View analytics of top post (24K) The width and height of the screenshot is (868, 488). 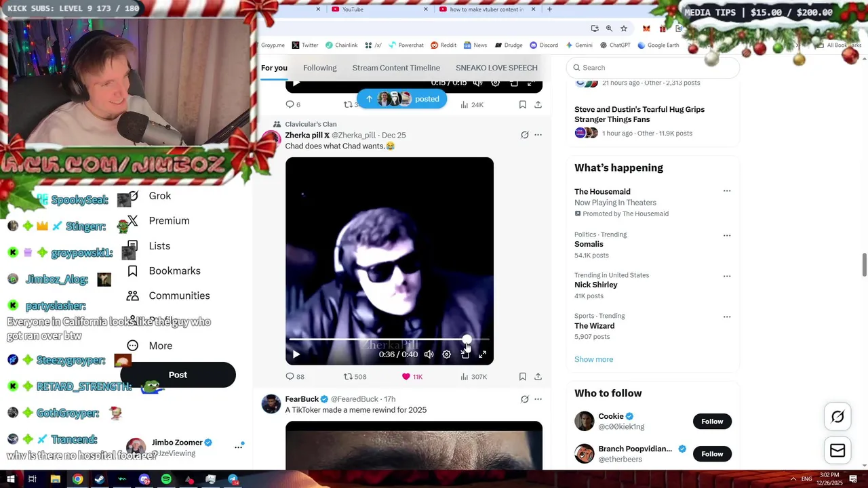coord(472,104)
